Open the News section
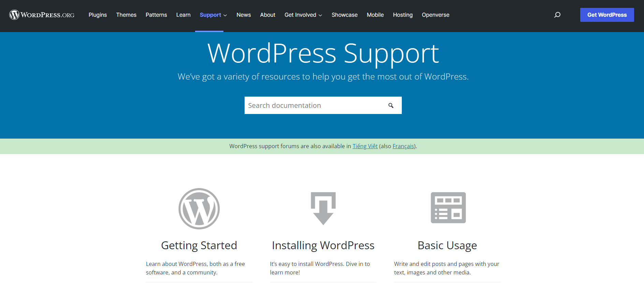This screenshot has height=283, width=644. tap(244, 15)
